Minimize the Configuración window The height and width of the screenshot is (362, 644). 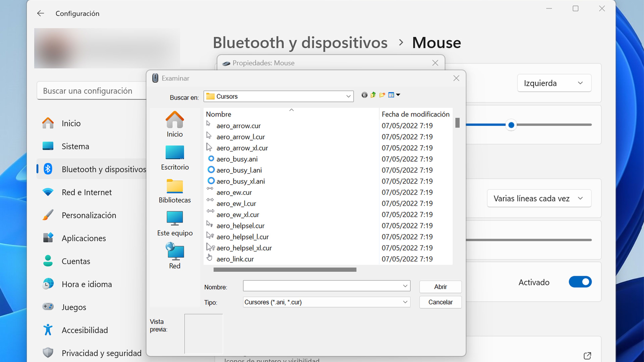click(x=549, y=9)
